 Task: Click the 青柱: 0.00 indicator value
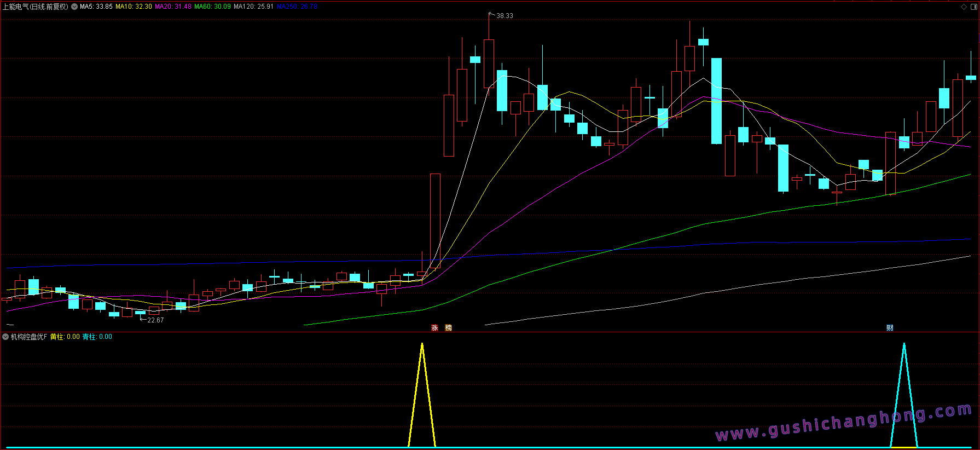[97, 337]
